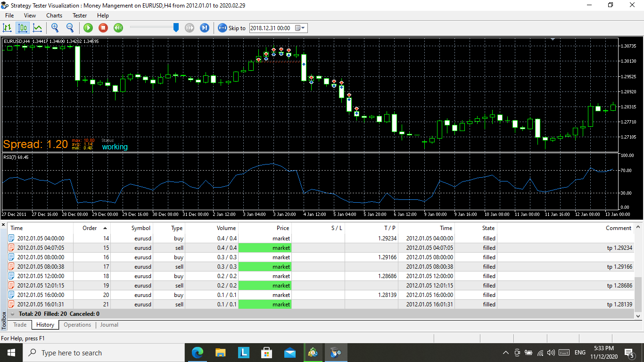
Task: Click the T / P column header
Action: (x=372, y=228)
